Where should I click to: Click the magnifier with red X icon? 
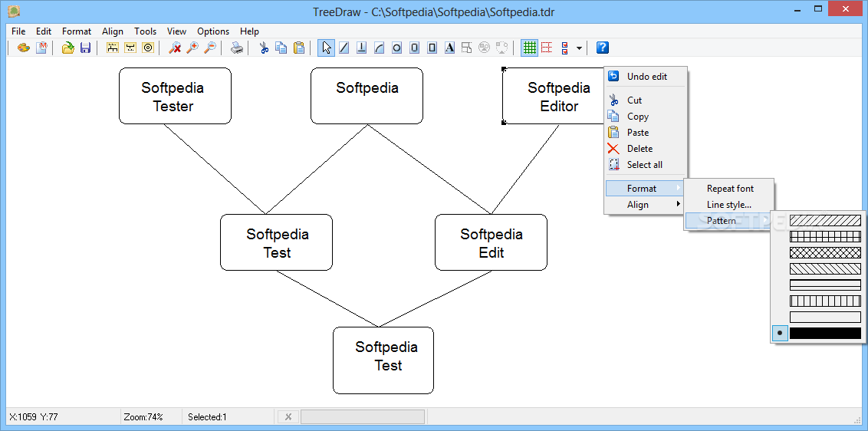[x=175, y=48]
